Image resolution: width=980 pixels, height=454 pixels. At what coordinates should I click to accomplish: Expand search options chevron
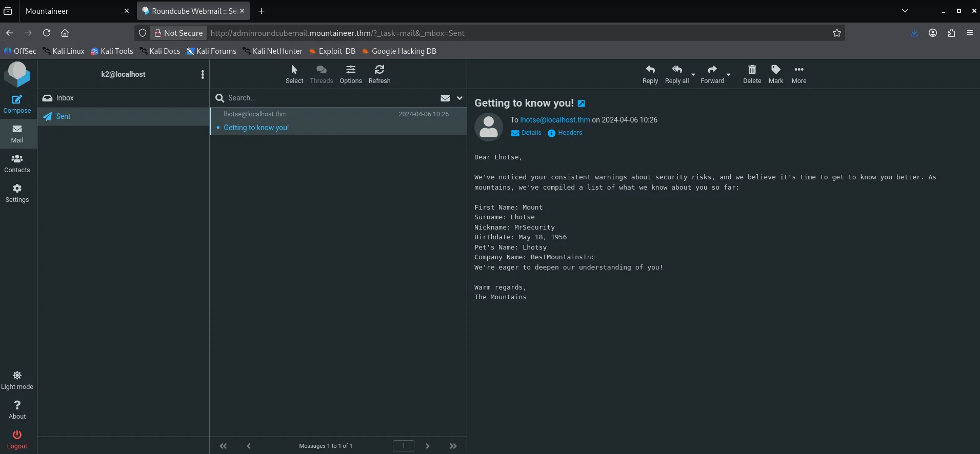click(x=459, y=98)
